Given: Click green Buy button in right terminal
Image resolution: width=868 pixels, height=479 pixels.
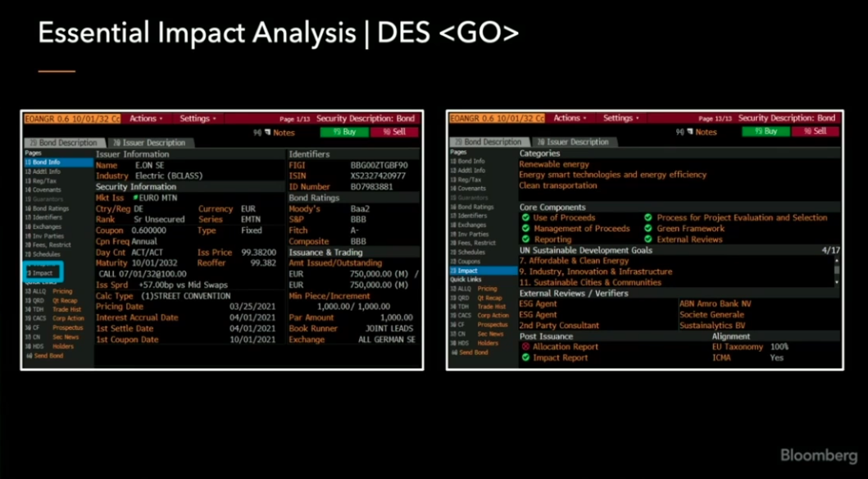Looking at the screenshot, I should click(x=766, y=132).
